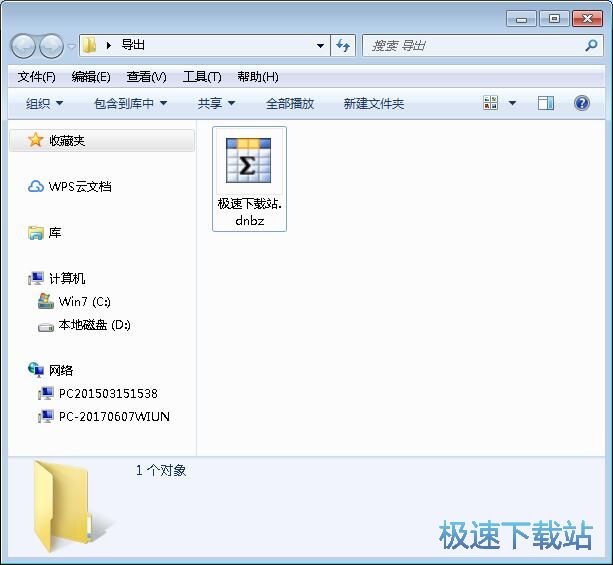This screenshot has width=613, height=565.
Task: Maximize the Explorer window
Action: [554, 19]
